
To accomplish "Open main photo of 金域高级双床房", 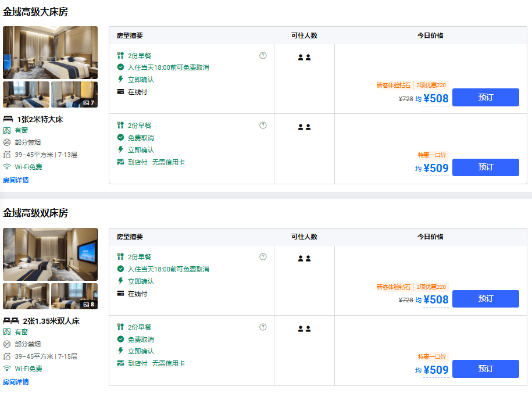I will 50,254.
